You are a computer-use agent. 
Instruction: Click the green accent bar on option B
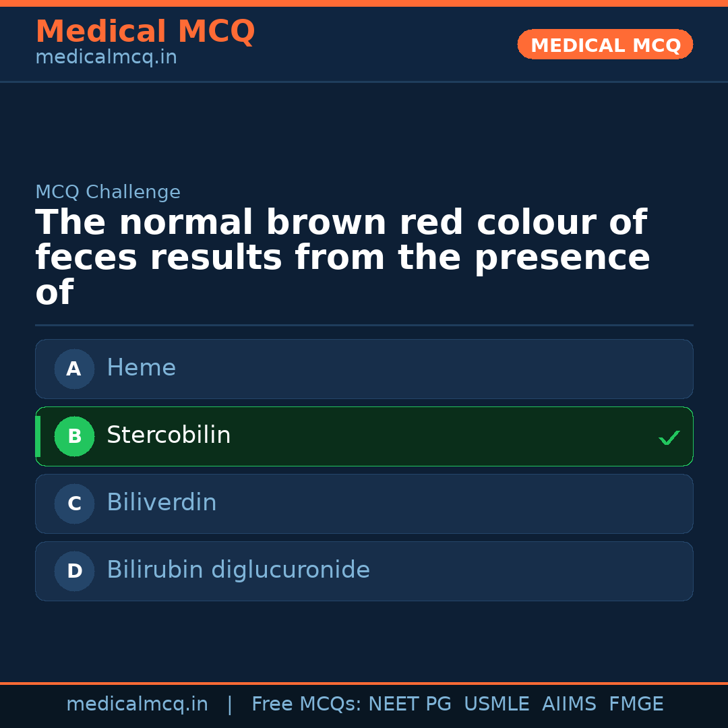click(x=38, y=436)
